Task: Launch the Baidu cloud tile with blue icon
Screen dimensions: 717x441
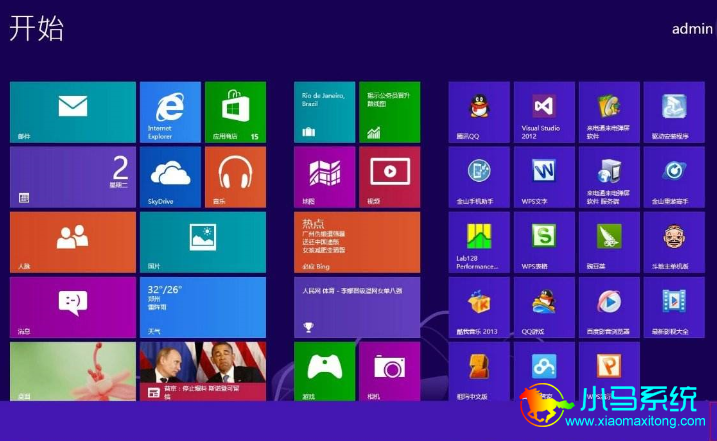Action: point(544,371)
